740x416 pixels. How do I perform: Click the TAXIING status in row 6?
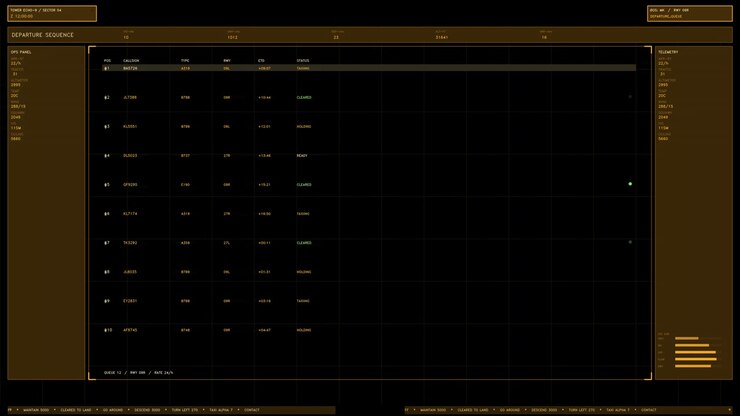(303, 214)
